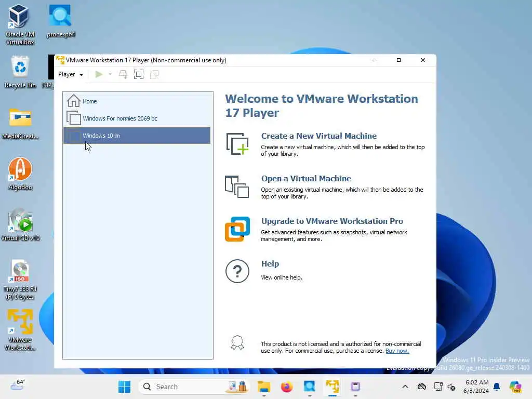This screenshot has height=399, width=532.
Task: Open Copilot preview taskbar icon
Action: coord(515,387)
